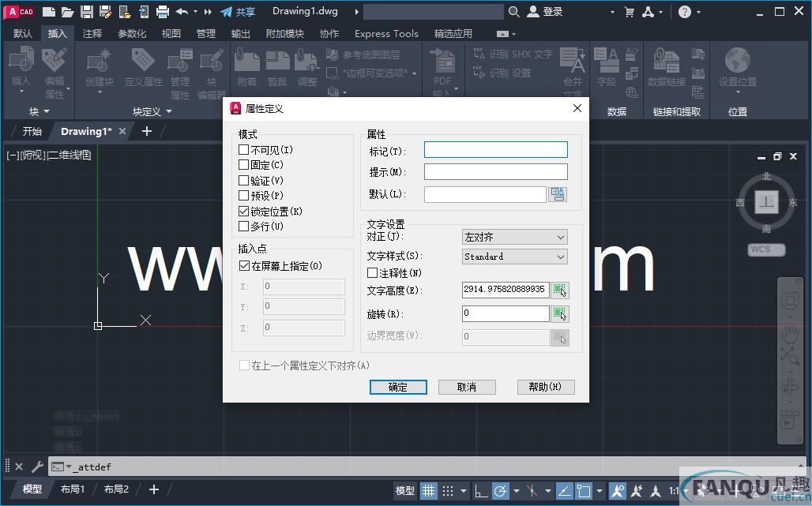The height and width of the screenshot is (506, 812).
Task: Click the pick text height icon
Action: [560, 290]
